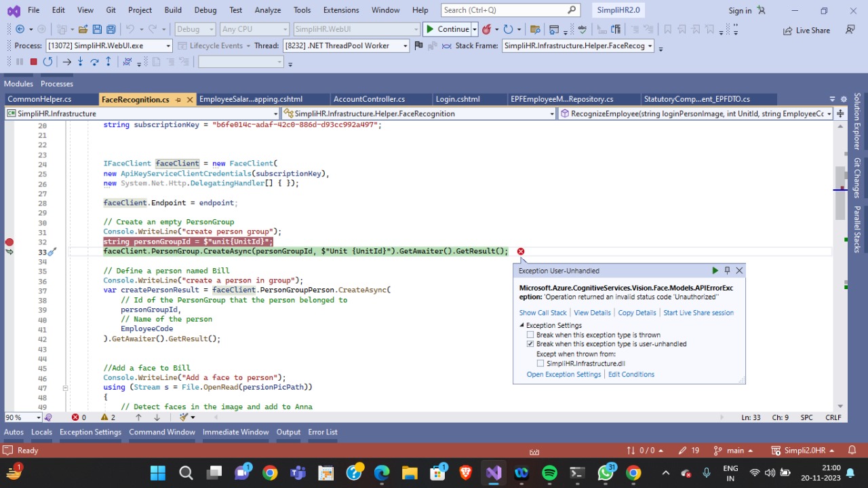Stop debugging with the red square icon
The image size is (868, 488).
tap(33, 62)
